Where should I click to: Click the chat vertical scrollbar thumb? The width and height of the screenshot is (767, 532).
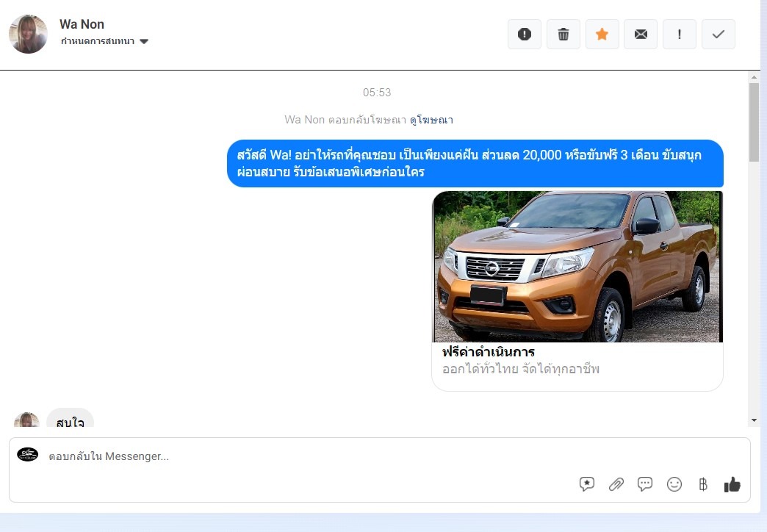[754, 122]
